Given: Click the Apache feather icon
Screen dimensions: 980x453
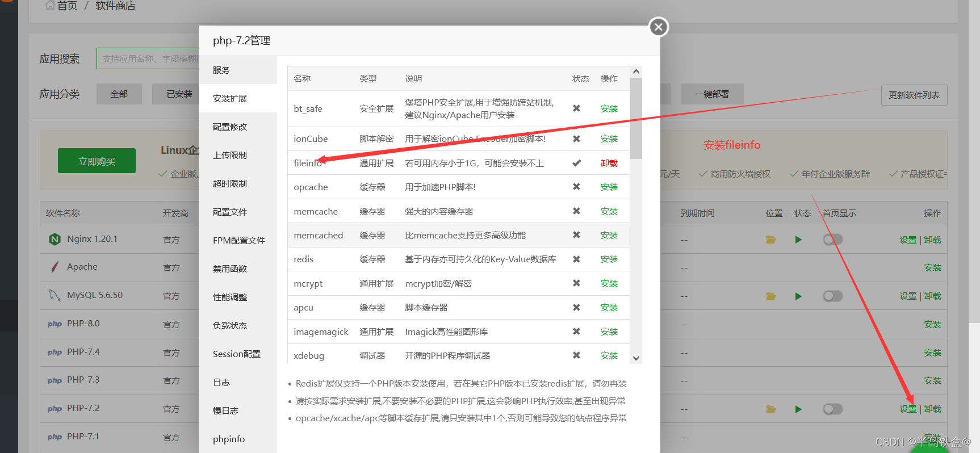Looking at the screenshot, I should click(x=55, y=267).
